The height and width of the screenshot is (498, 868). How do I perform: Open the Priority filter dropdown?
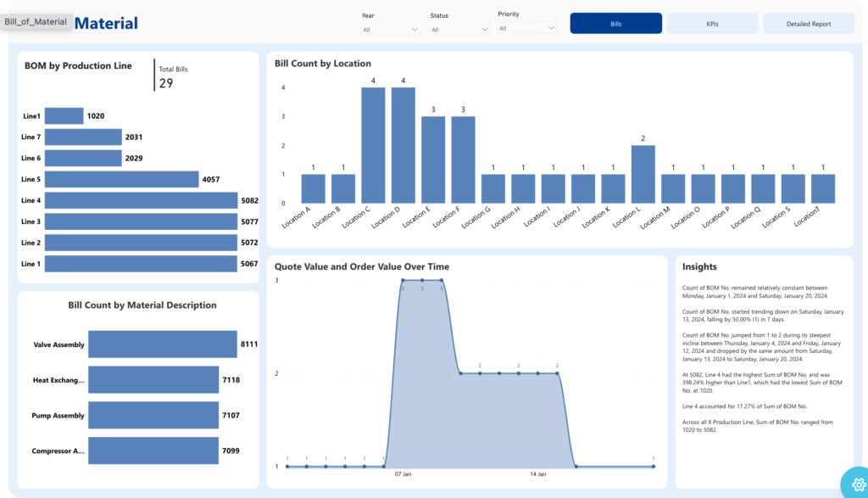point(526,28)
